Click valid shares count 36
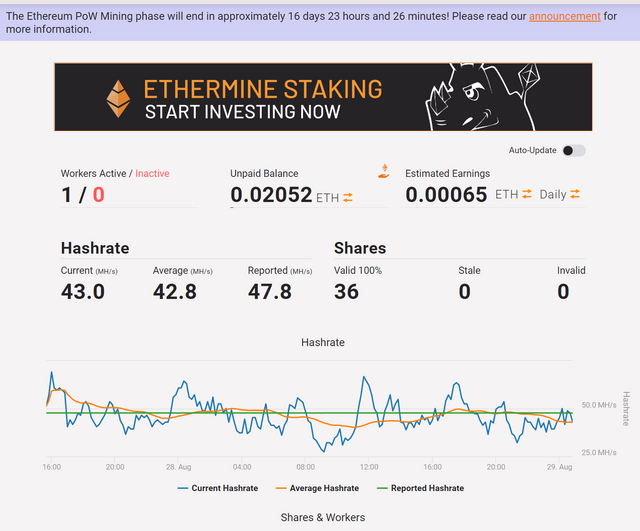Screen dimensions: 640x531 (x=346, y=292)
